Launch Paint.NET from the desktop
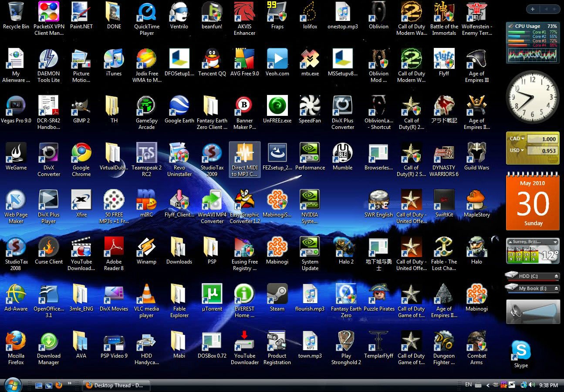564x392 pixels. pos(81,16)
